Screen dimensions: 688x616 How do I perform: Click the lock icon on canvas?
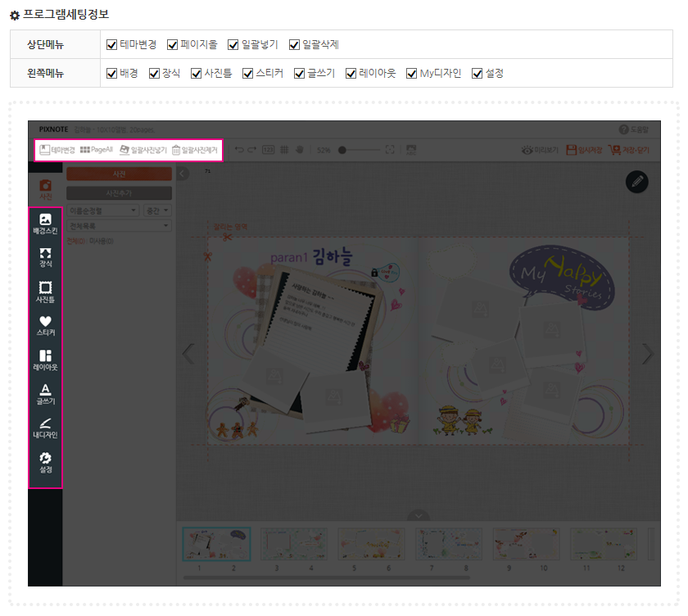[x=374, y=273]
